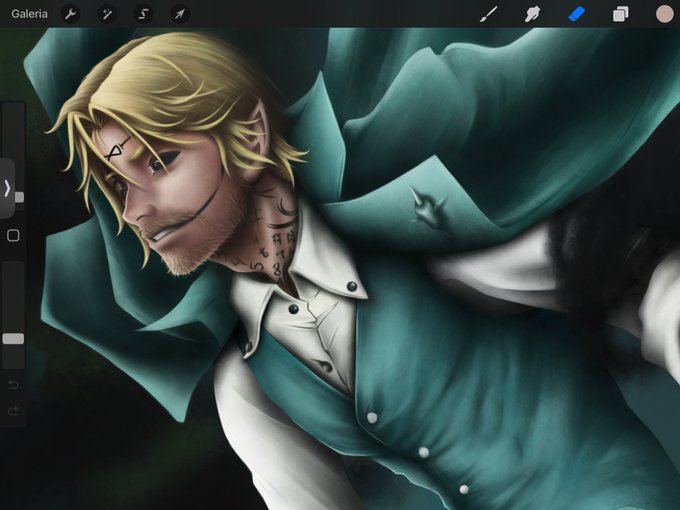Open the Adjustments magic wand menu
The width and height of the screenshot is (680, 510).
click(107, 14)
